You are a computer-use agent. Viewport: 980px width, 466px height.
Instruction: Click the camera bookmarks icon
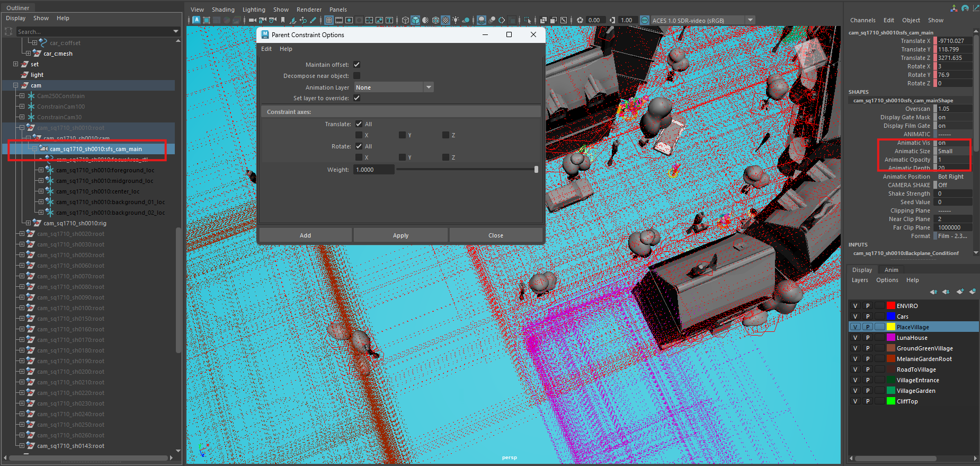[283, 20]
